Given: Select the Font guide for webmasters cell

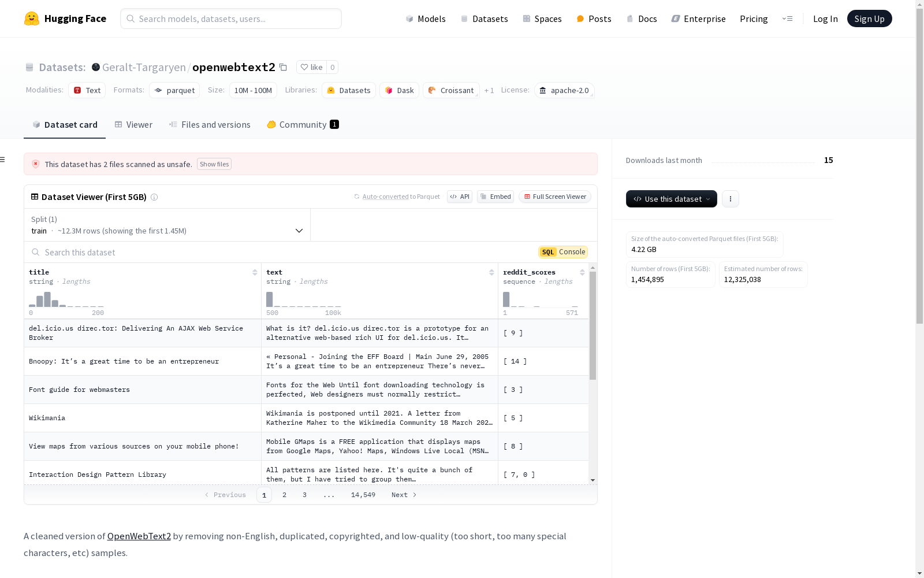Looking at the screenshot, I should [x=143, y=390].
